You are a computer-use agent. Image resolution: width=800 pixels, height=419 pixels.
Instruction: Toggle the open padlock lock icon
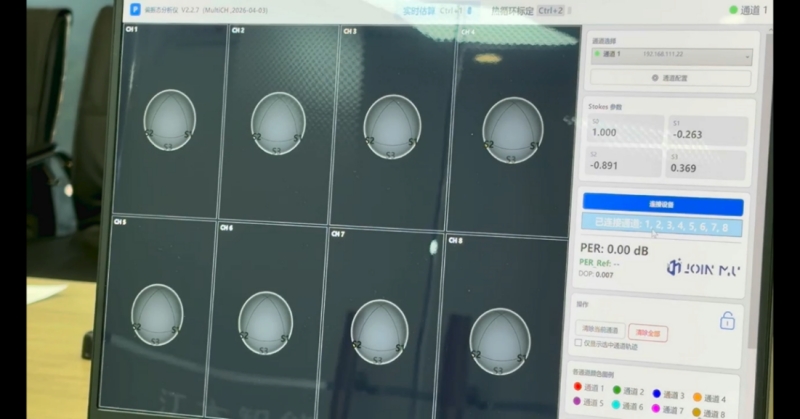click(x=727, y=321)
